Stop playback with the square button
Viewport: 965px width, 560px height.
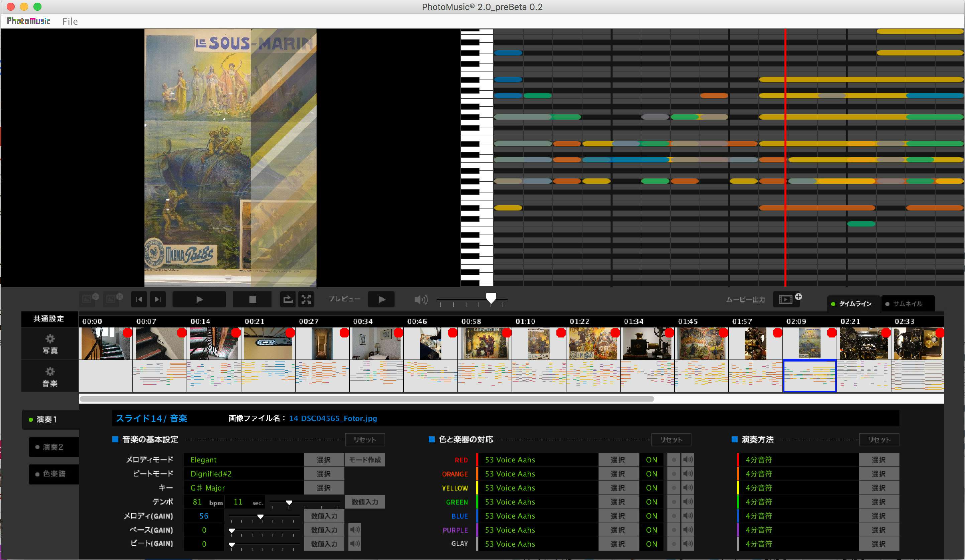[252, 299]
